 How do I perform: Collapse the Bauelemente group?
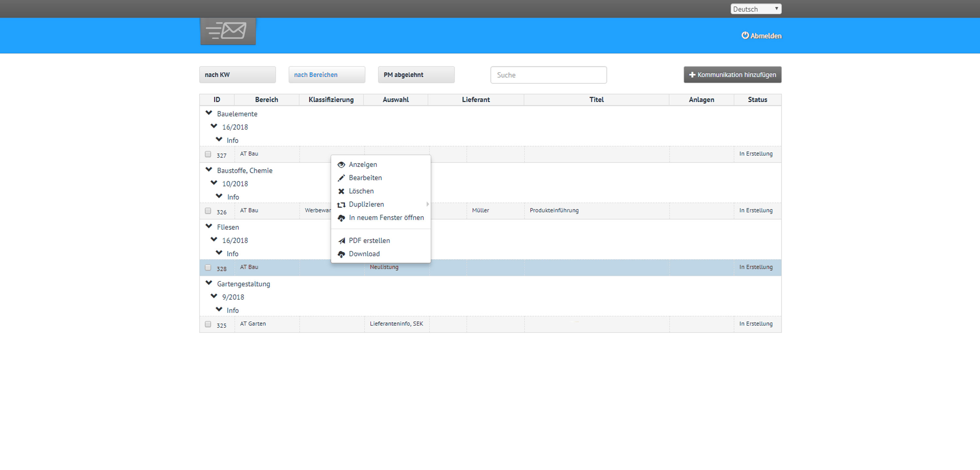click(x=208, y=113)
